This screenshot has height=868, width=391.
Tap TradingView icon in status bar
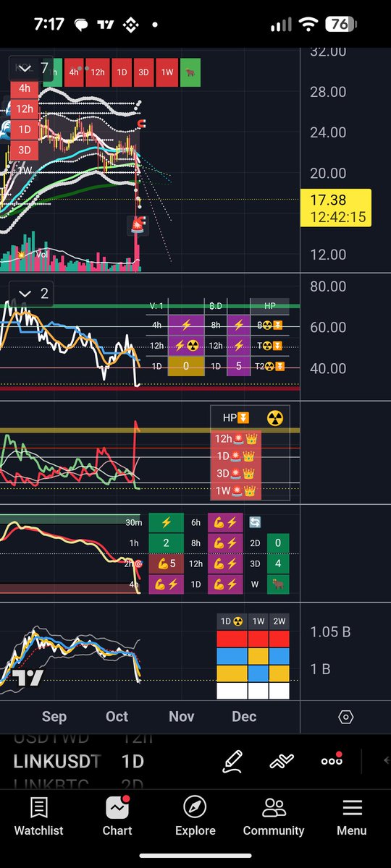(106, 24)
